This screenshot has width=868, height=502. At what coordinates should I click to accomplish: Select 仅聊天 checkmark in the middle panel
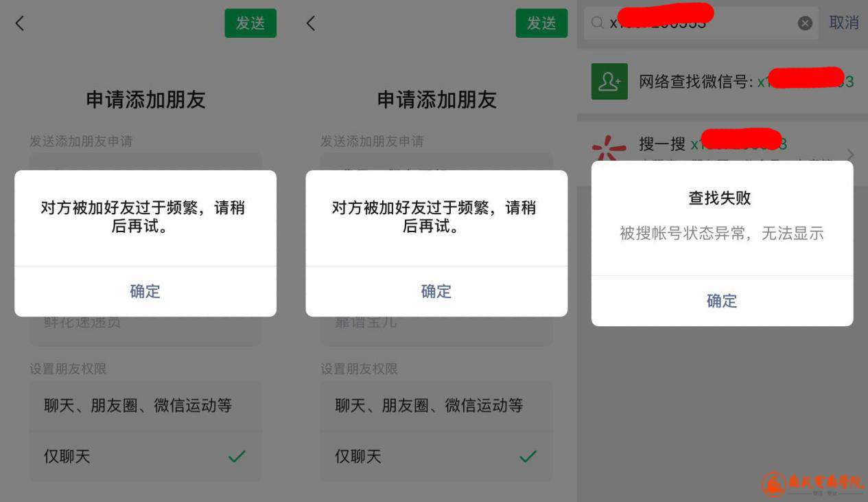point(528,456)
